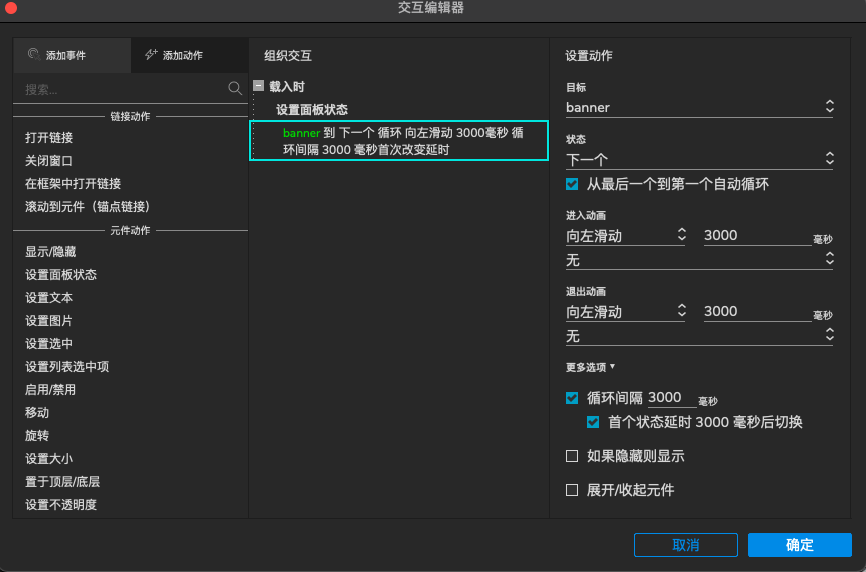Choose the 设置大小 action

[x=49, y=458]
